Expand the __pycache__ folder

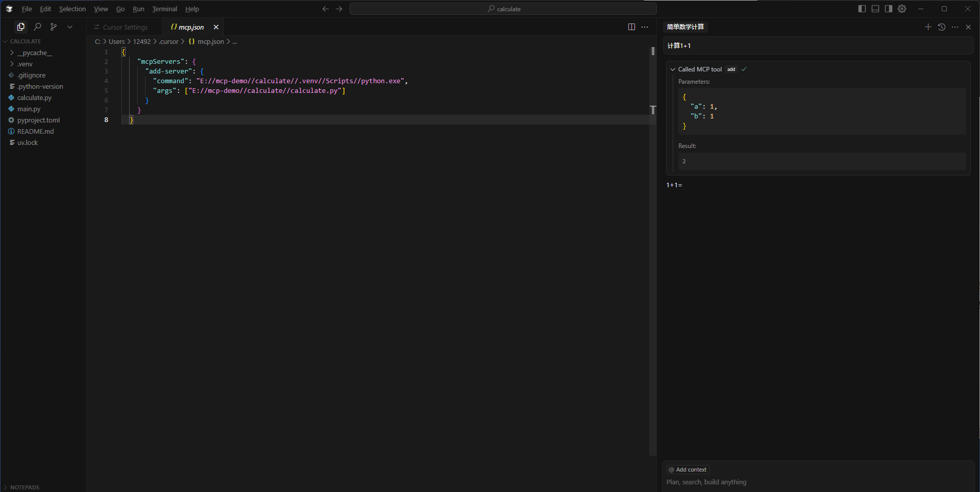tap(34, 53)
